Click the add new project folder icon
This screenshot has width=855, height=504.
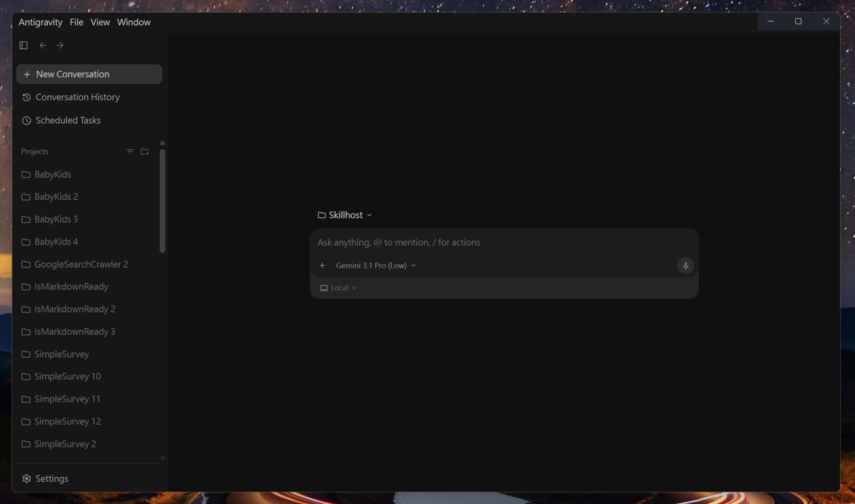[x=145, y=151]
